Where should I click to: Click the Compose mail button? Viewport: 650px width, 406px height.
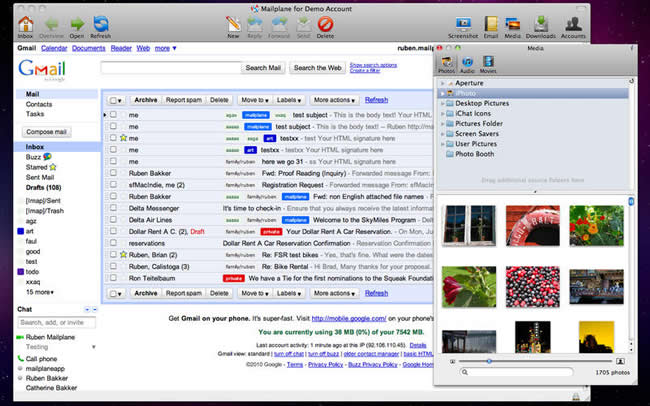pyautogui.click(x=47, y=132)
